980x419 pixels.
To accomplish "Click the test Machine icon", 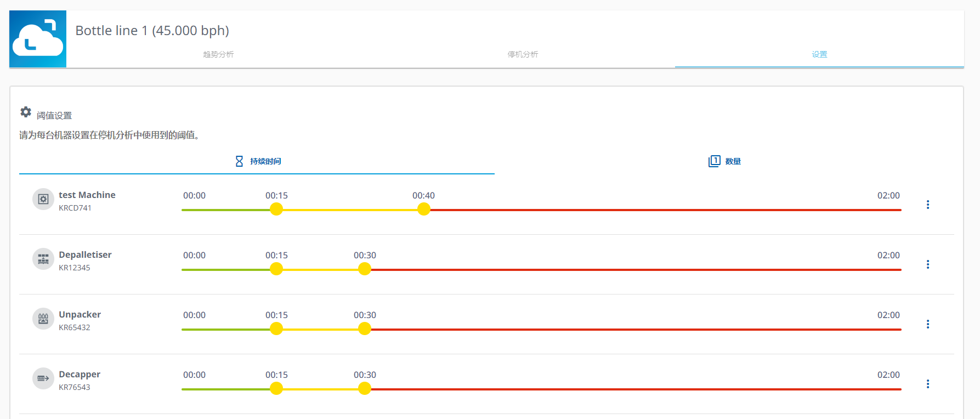I will [43, 199].
